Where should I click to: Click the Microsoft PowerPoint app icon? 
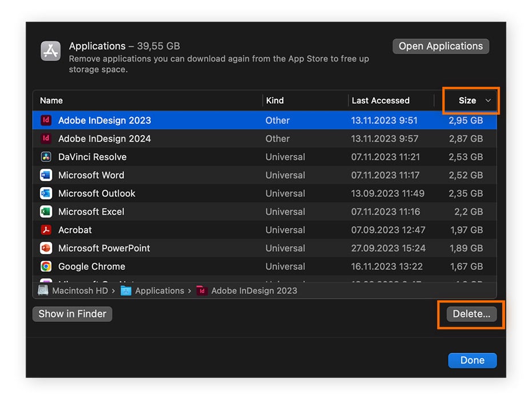(x=46, y=248)
